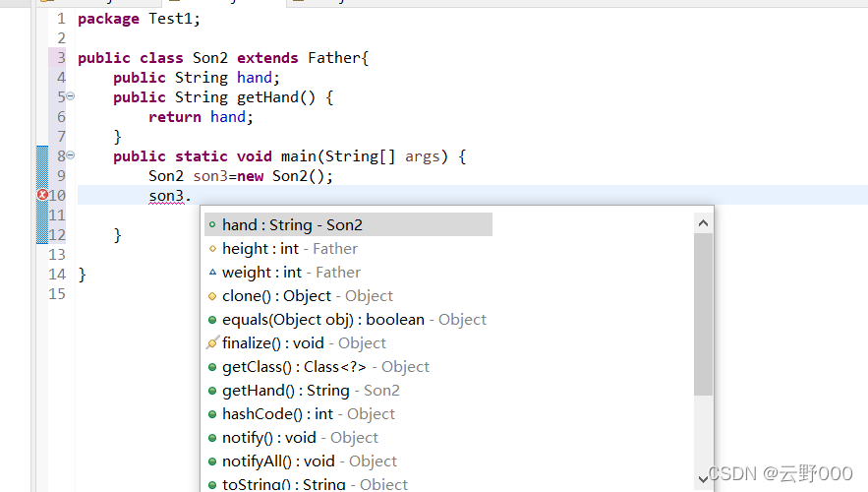Click 'return hand;' statement on line 6
Image resolution: width=868 pixels, height=492 pixels.
coord(201,117)
